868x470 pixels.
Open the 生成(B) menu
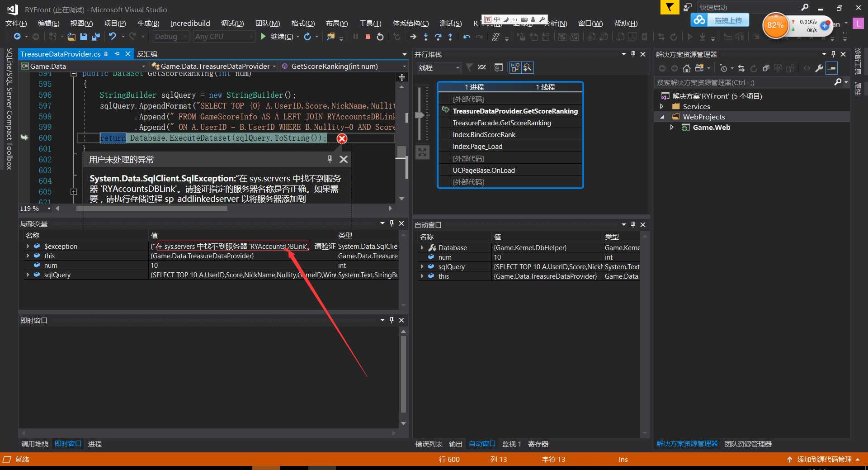[x=148, y=24]
